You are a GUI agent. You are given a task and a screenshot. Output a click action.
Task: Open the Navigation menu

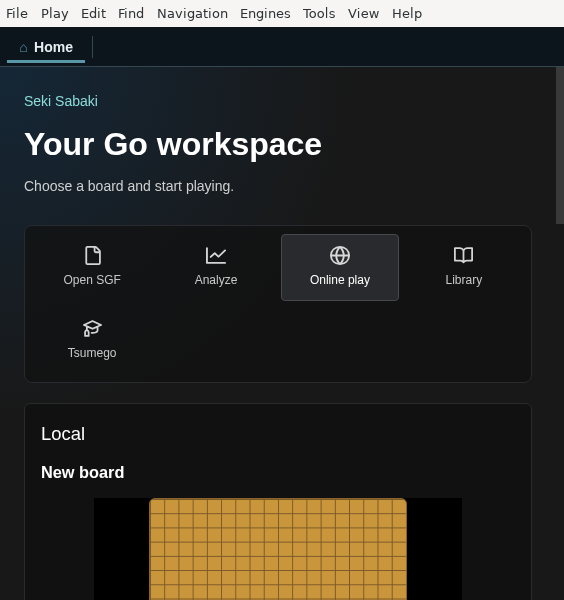tap(192, 13)
